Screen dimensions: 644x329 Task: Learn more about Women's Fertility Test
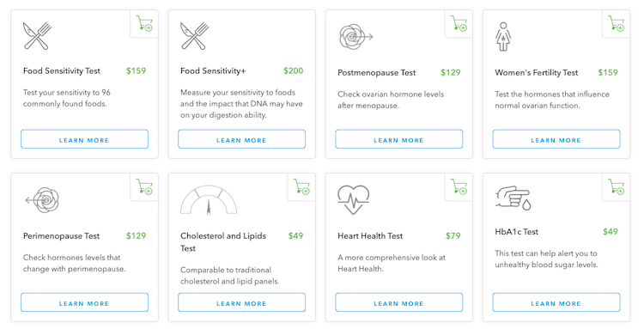[x=556, y=139]
